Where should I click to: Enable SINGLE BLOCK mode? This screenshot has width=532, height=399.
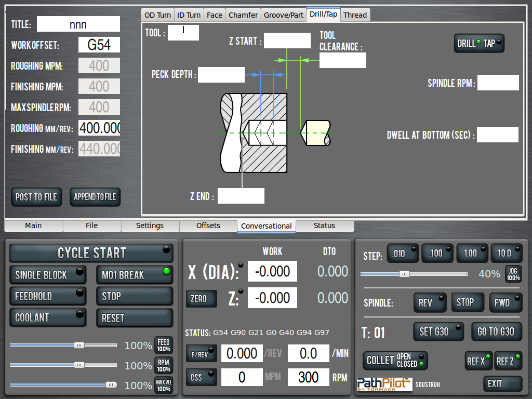[48, 275]
